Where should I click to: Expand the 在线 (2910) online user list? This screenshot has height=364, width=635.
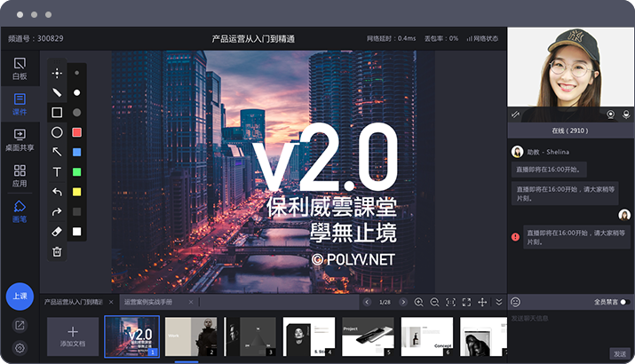point(571,131)
